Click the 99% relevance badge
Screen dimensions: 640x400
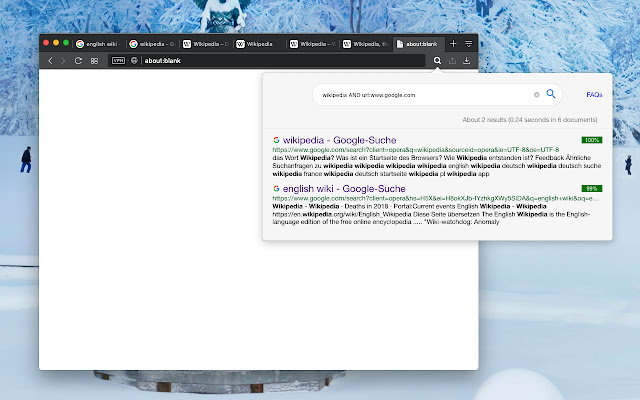[x=591, y=189]
